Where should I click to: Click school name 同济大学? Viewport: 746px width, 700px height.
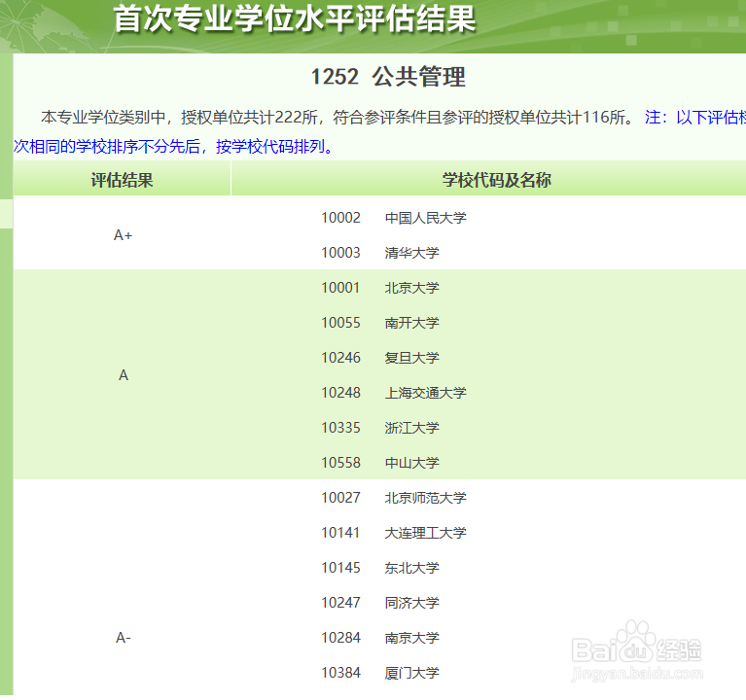411,603
